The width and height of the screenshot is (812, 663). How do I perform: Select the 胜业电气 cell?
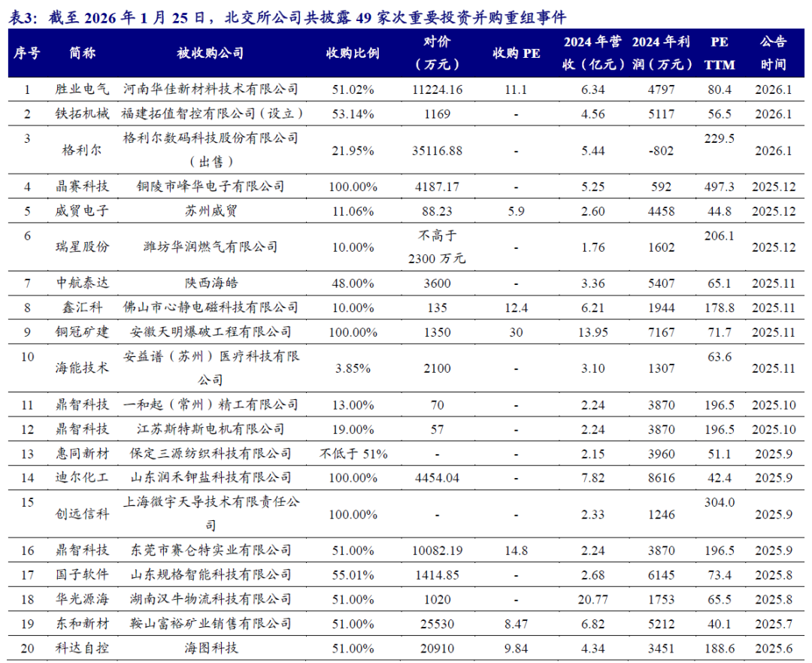[83, 89]
